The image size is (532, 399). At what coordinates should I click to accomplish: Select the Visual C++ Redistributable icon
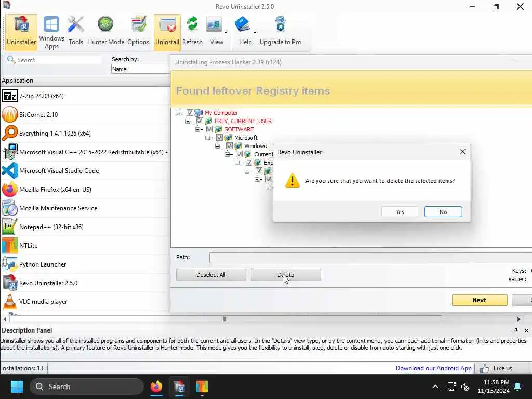coord(10,152)
